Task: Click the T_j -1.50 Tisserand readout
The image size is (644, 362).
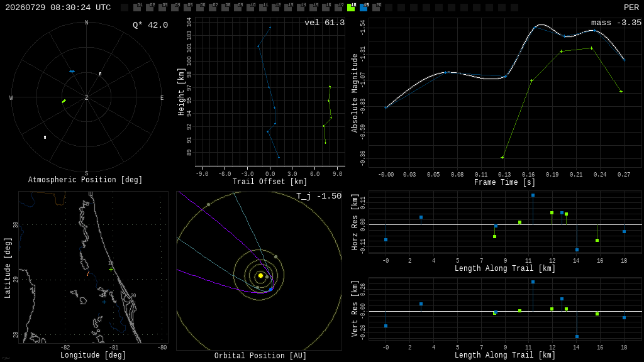Action: point(319,196)
